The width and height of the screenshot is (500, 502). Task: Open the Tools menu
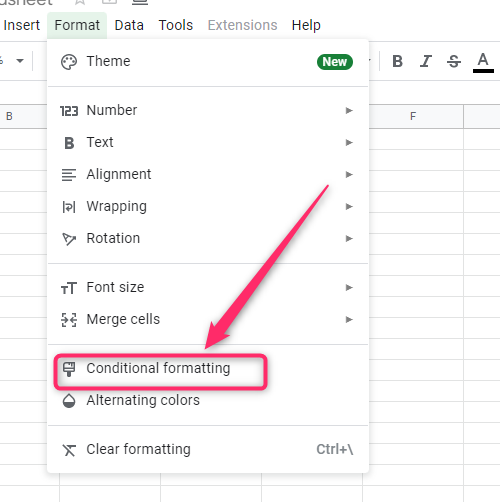point(176,25)
